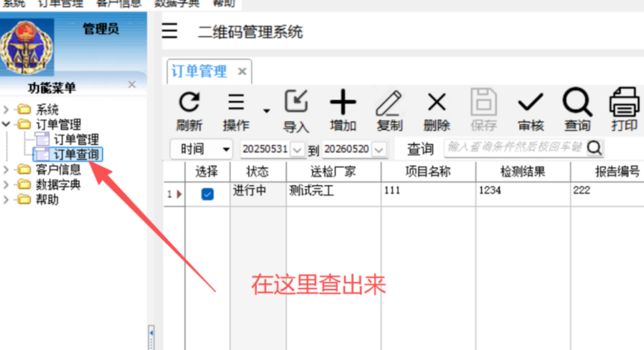
Task: Close the 订单管理 tab
Action: pyautogui.click(x=242, y=72)
